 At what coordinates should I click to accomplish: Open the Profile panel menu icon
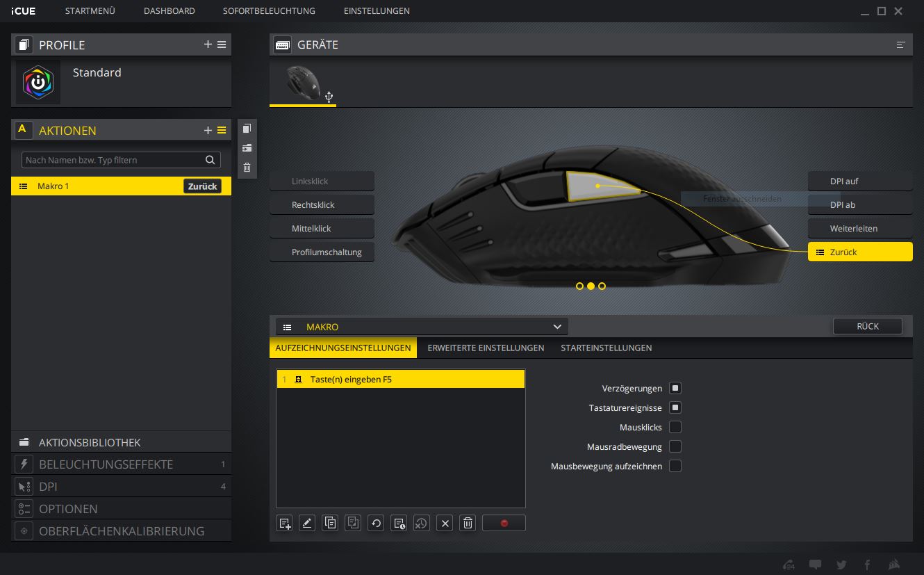[222, 44]
